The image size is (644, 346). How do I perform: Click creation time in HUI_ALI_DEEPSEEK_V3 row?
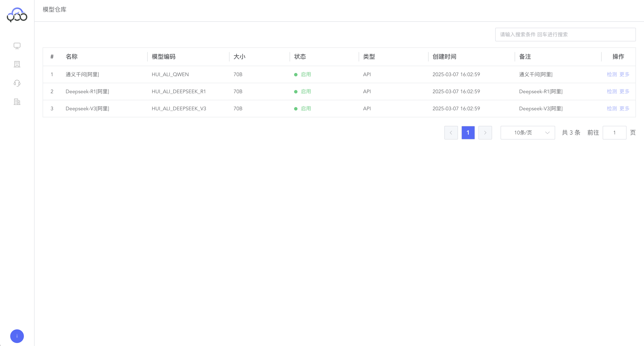pos(456,108)
